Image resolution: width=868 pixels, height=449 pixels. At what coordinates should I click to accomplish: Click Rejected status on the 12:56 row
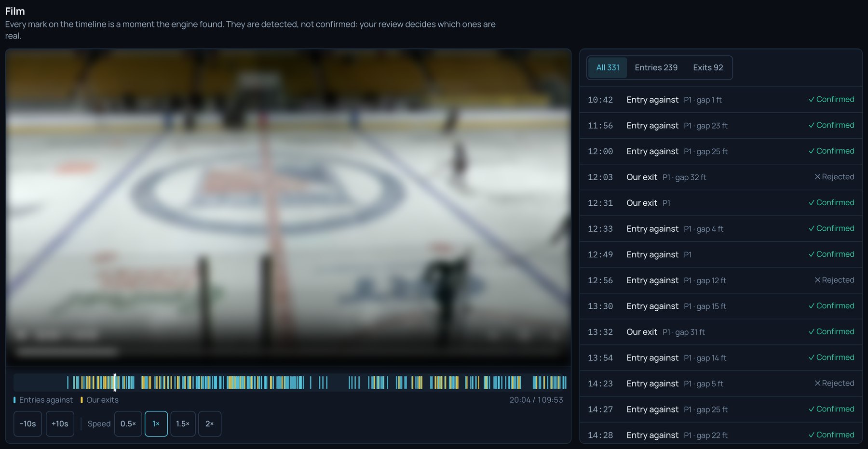tap(834, 280)
